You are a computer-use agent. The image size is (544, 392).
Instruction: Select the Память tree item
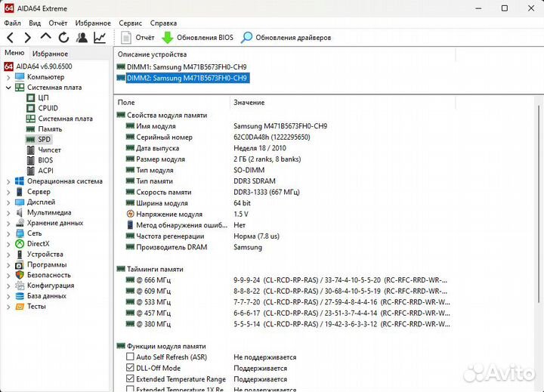click(50, 129)
